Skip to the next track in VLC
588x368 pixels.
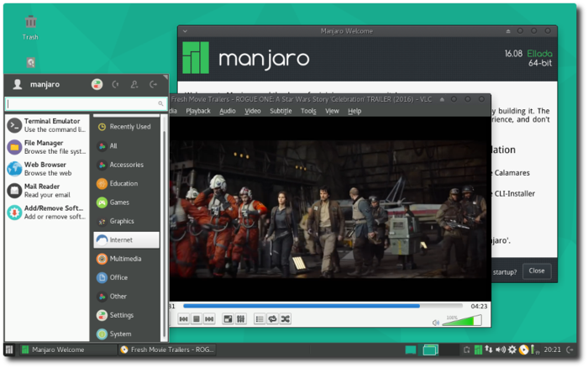(209, 319)
